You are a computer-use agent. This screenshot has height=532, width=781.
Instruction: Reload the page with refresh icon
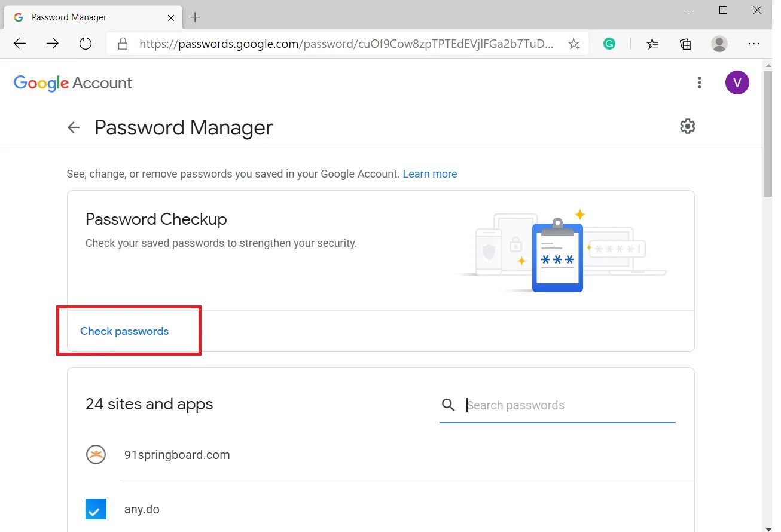pos(86,43)
